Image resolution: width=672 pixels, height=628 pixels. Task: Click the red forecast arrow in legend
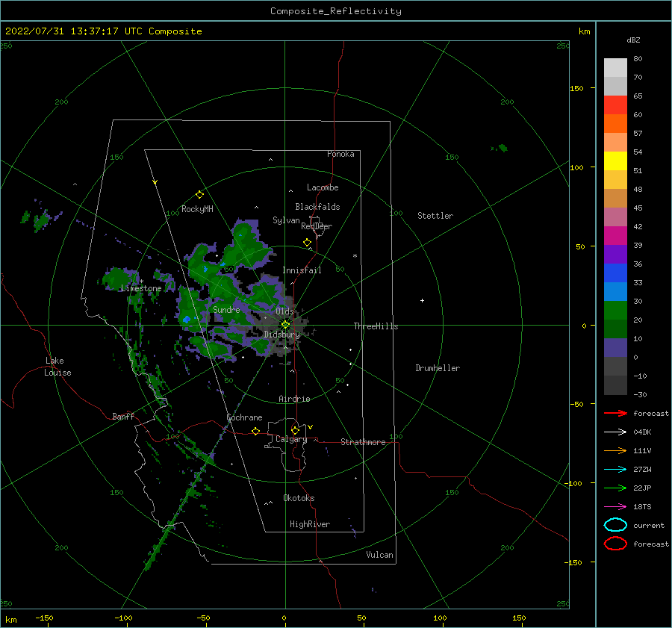[615, 413]
